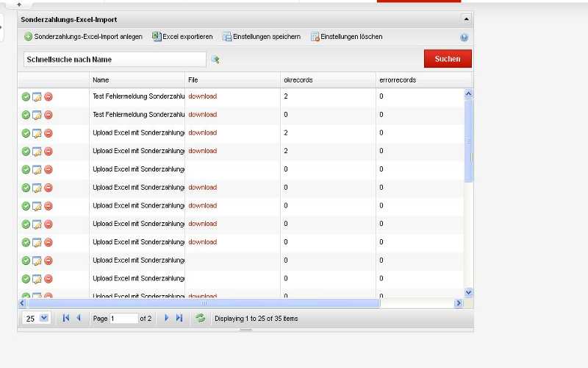Click green check icon of Test Fehlermeldung row with okrecords 2
The width and height of the screenshot is (588, 368).
pos(26,97)
